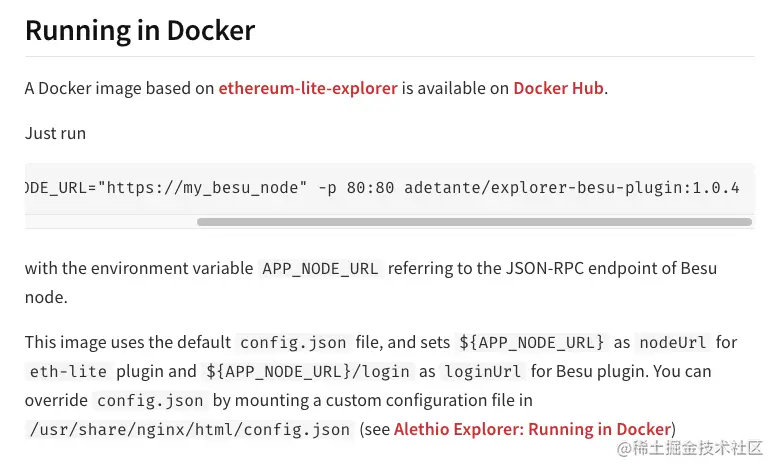Click the APP_NODE_URL inline code
The height and width of the screenshot is (472, 778).
tap(321, 269)
